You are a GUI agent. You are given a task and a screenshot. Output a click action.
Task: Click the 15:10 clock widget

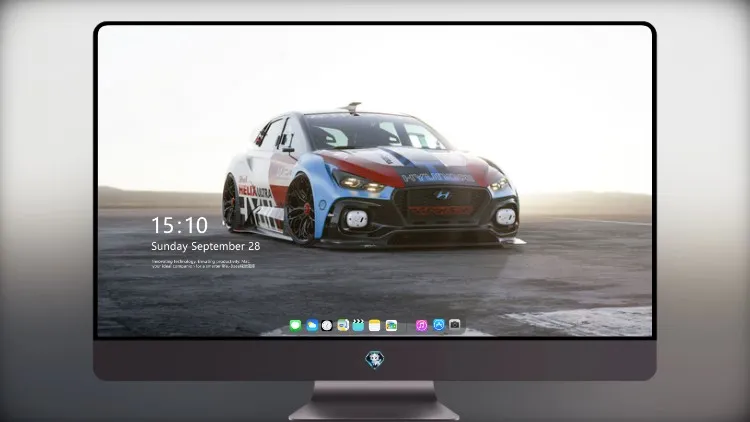coord(180,225)
